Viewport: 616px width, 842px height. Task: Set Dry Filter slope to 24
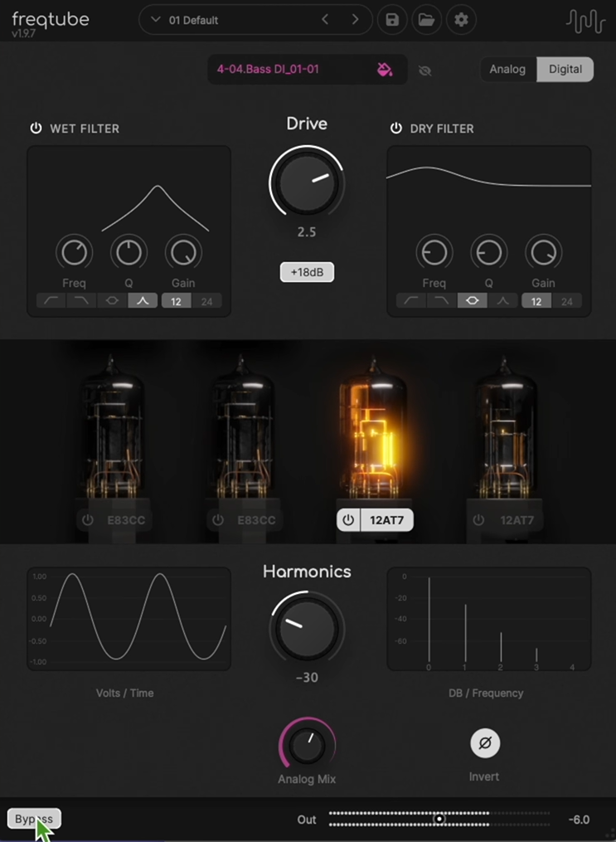566,301
